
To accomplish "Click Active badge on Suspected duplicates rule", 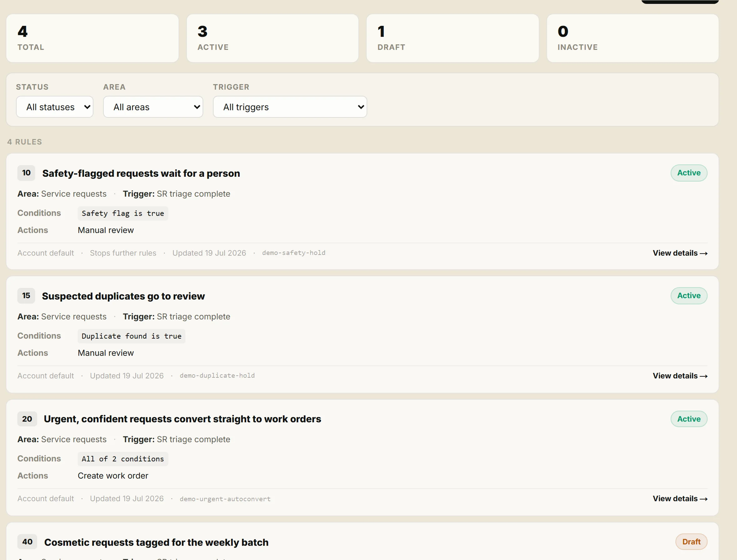I will click(689, 296).
